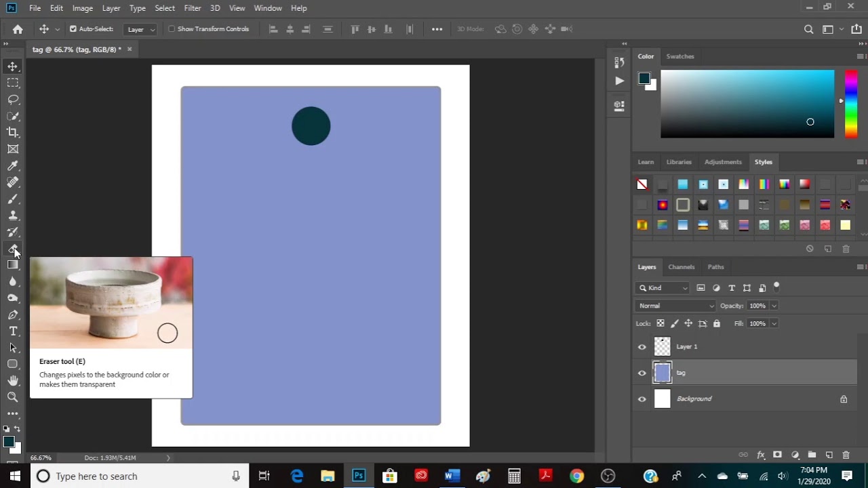Add a layer mask
This screenshot has height=488, width=868.
777,455
